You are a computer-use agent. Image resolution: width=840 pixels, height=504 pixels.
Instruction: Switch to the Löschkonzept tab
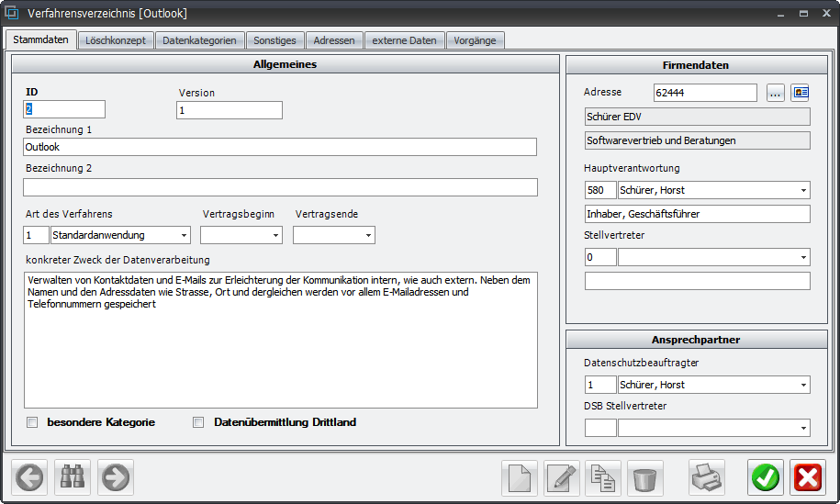point(116,40)
